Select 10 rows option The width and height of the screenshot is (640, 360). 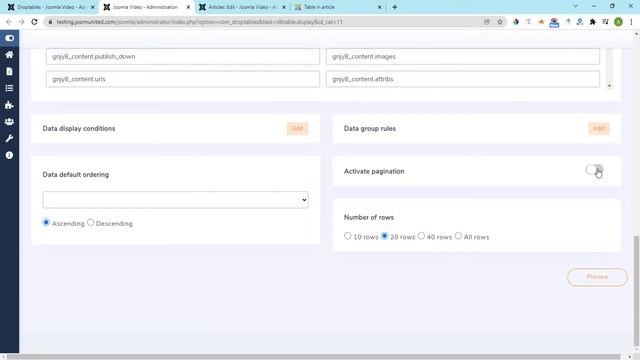point(348,236)
